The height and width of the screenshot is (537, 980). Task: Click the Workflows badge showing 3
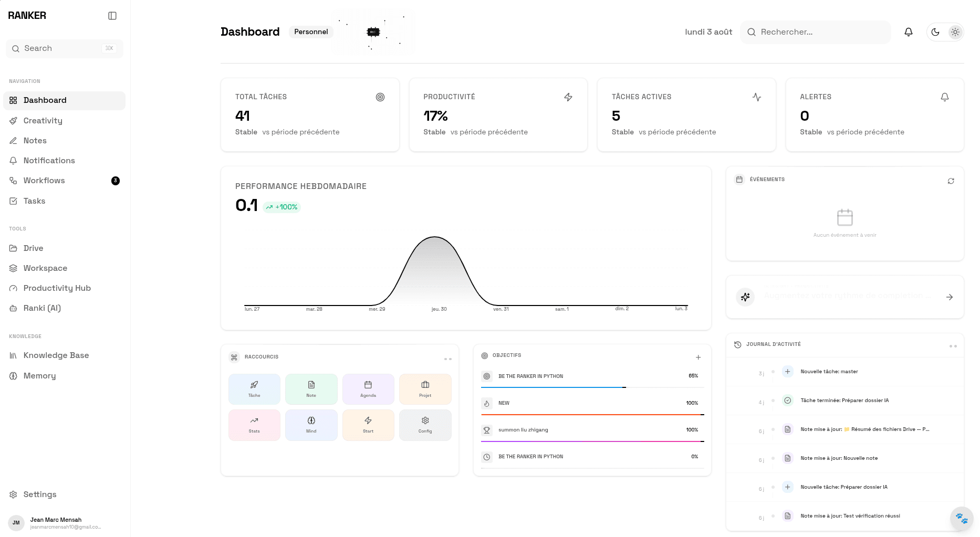(x=116, y=181)
